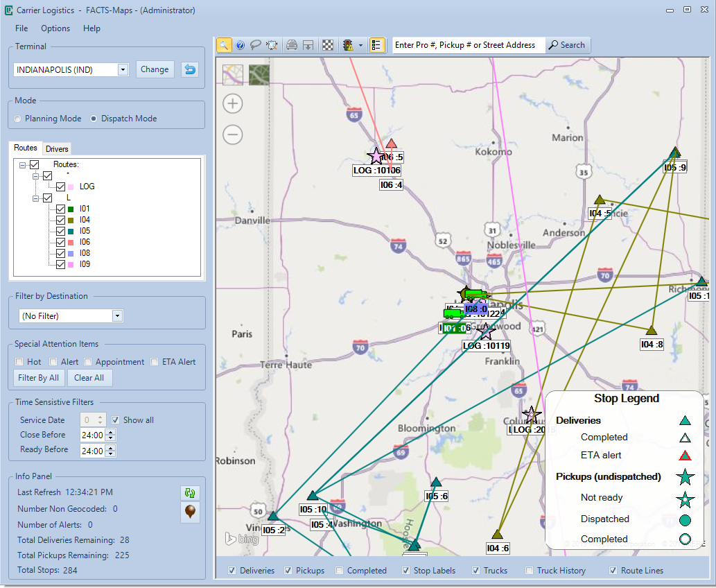Switch to aerial satellite map view
This screenshot has height=588, width=716.
click(259, 75)
